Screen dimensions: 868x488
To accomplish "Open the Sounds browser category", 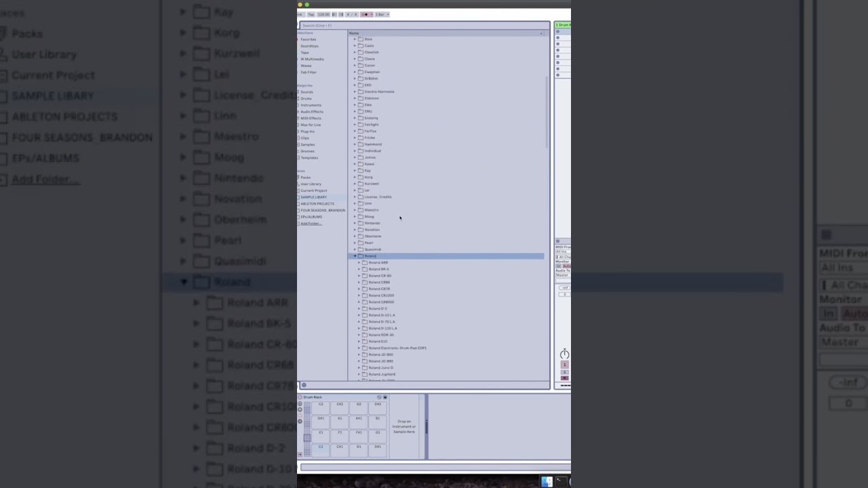I will coord(307,92).
